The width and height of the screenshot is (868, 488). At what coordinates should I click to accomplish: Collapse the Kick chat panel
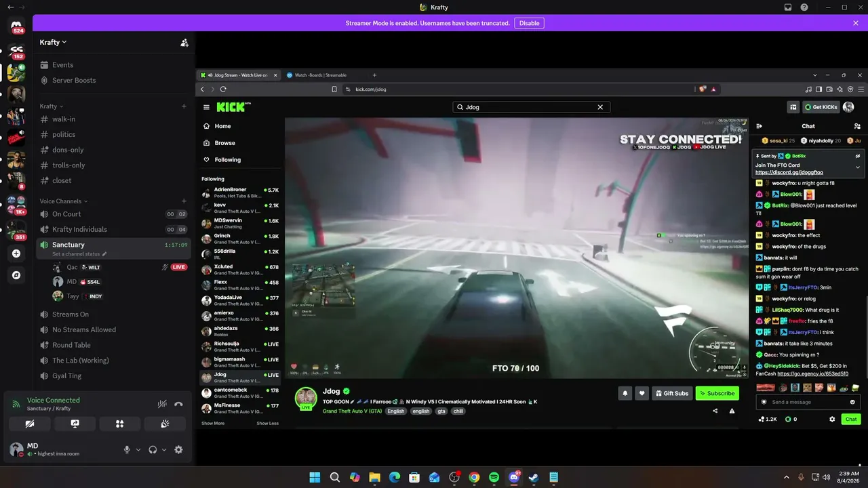tap(759, 126)
